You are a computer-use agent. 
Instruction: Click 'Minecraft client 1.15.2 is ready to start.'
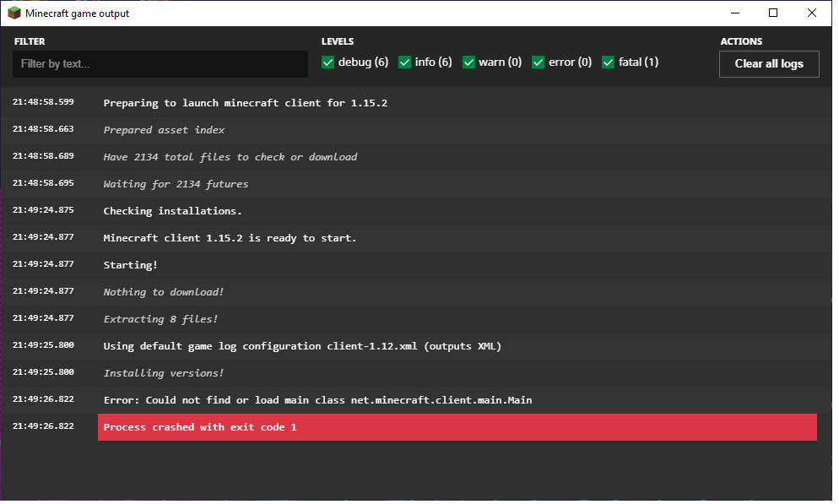[230, 238]
